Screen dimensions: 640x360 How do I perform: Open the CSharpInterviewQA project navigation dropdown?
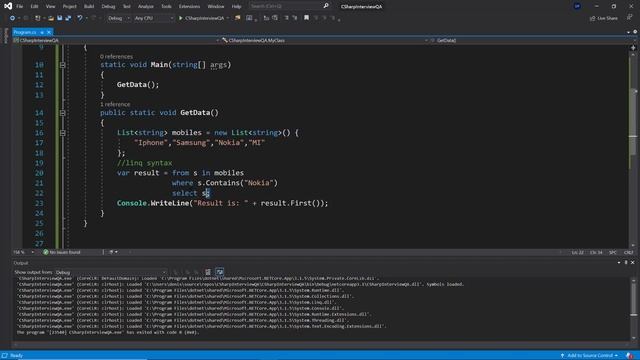(x=116, y=40)
